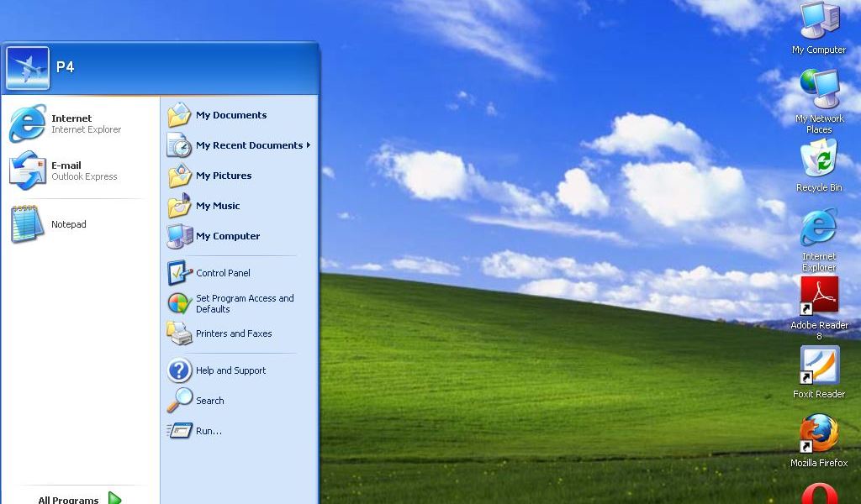Click the Help and Support label
Viewport: 861px width, 504px height.
pyautogui.click(x=230, y=370)
